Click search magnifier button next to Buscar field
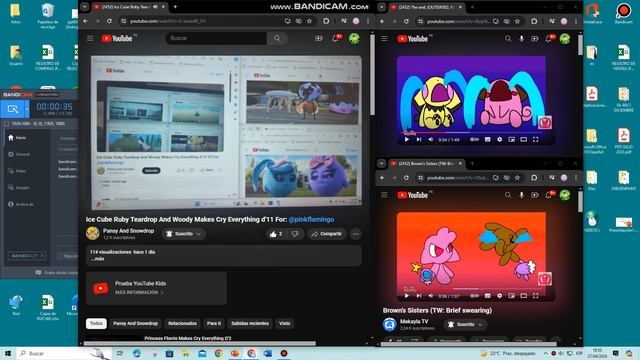The image size is (640, 360). (277, 38)
